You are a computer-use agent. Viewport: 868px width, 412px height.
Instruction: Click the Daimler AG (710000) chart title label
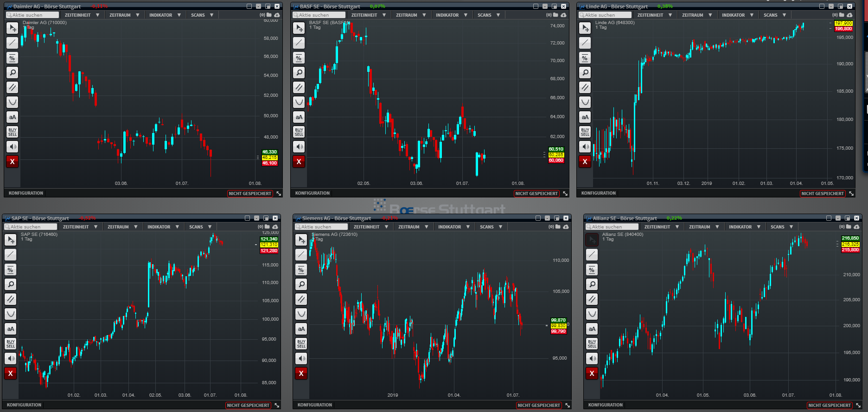pos(45,23)
